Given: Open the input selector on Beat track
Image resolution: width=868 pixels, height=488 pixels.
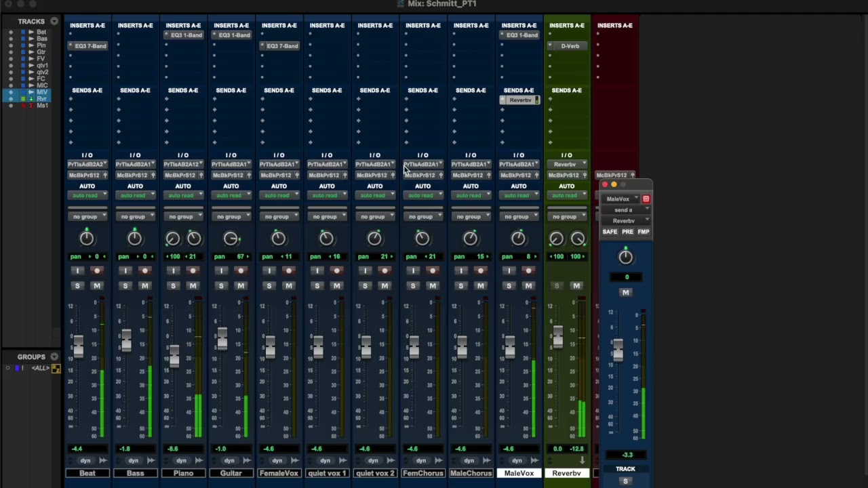Looking at the screenshot, I should (x=87, y=165).
